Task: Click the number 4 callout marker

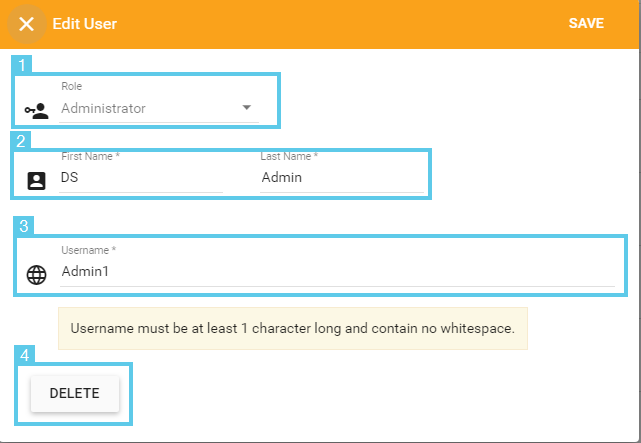Action: tap(25, 355)
